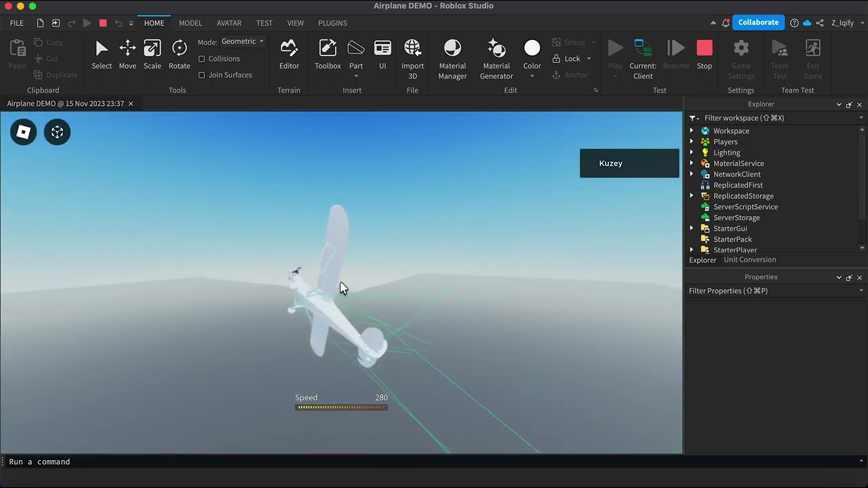The width and height of the screenshot is (868, 488).
Task: Click the Collaborate button
Action: pos(758,22)
